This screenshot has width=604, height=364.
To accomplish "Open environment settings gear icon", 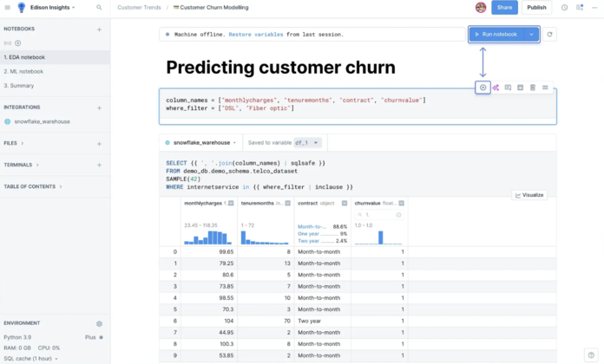I will coord(99,323).
